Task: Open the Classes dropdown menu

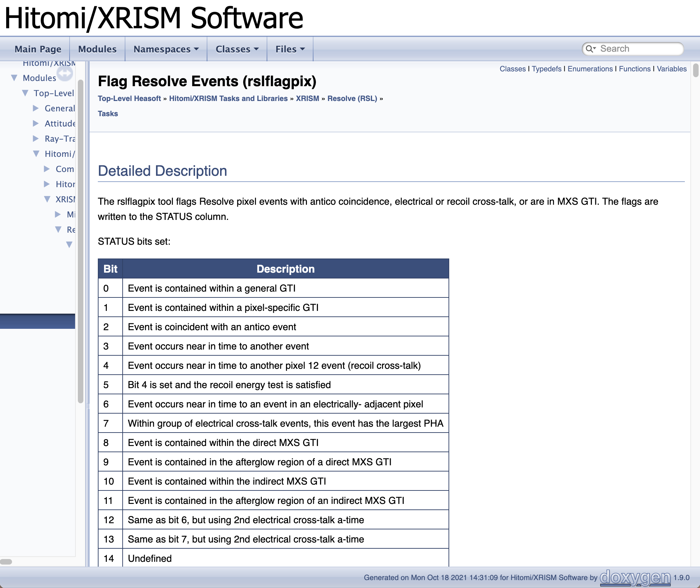Action: click(237, 49)
